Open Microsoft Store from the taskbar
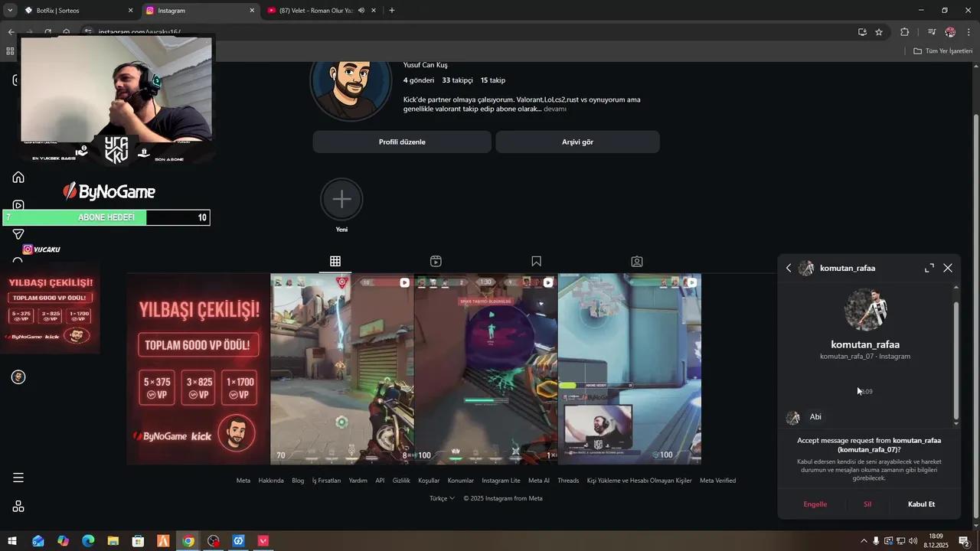Image resolution: width=980 pixels, height=551 pixels. tap(138, 541)
